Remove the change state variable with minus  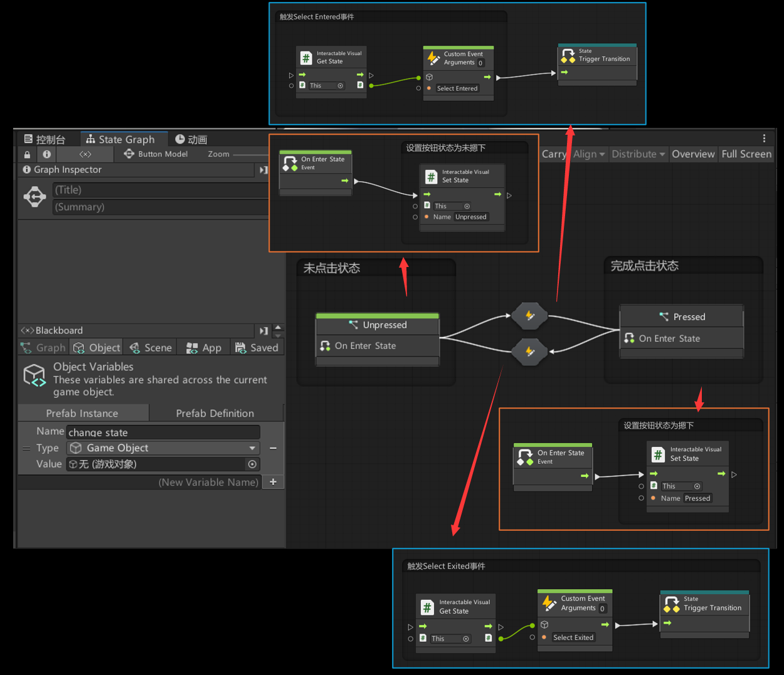click(273, 448)
